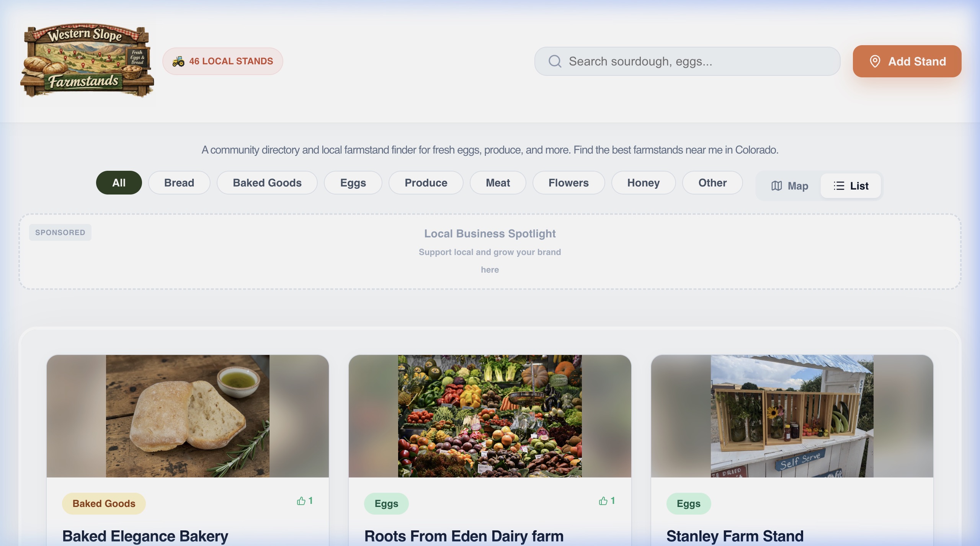Like Roots From Eden with thumbs-up icon
The image size is (980, 546).
[603, 501]
